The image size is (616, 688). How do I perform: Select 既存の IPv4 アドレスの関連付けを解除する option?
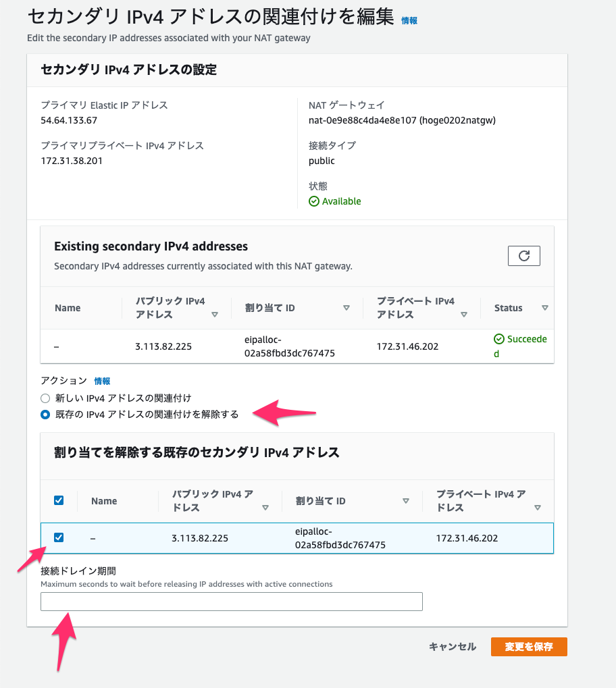(45, 413)
